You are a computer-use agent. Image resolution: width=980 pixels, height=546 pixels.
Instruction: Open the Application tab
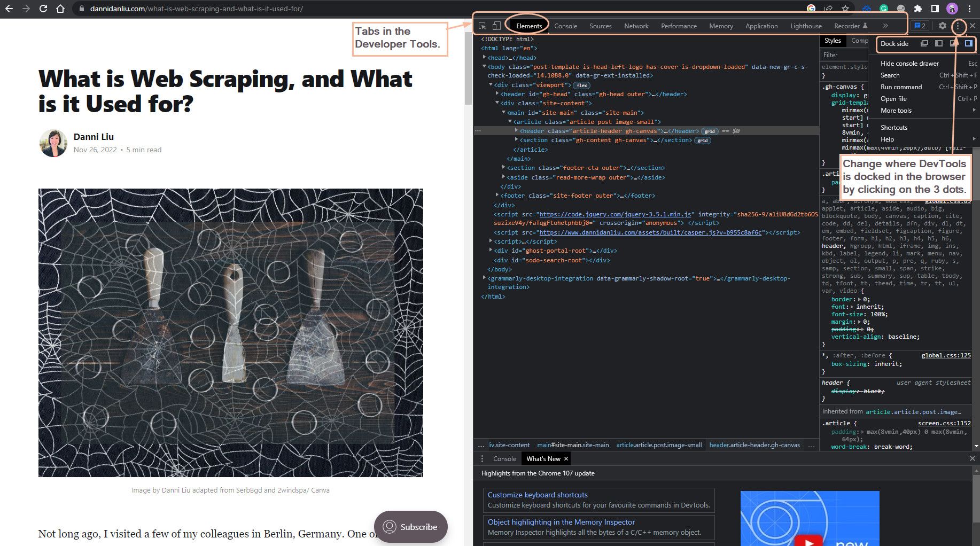point(761,26)
